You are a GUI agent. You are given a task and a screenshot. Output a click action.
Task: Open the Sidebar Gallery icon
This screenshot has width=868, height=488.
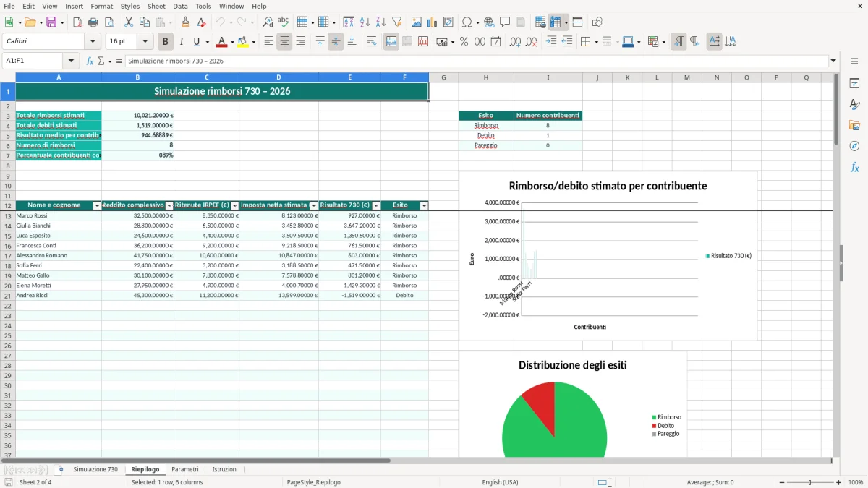tap(854, 125)
